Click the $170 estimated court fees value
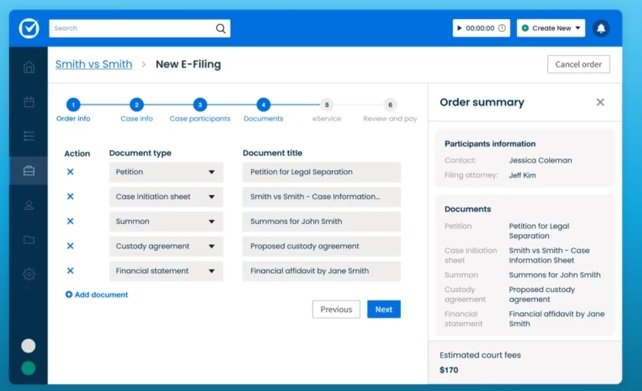Viewport: 642px width, 391px height. 449,370
